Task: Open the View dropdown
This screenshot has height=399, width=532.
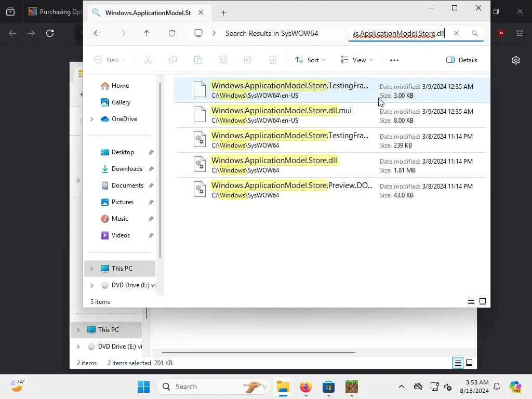Action: [356, 60]
